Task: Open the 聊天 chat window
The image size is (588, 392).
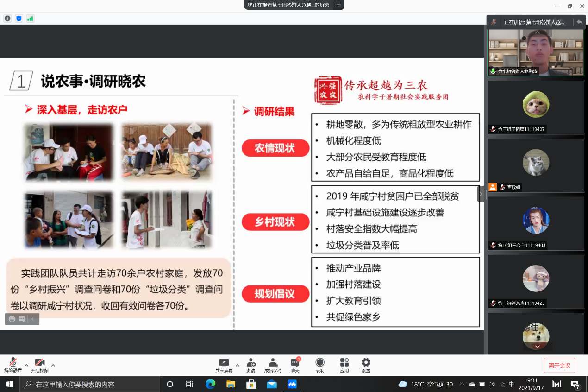Action: click(x=295, y=365)
